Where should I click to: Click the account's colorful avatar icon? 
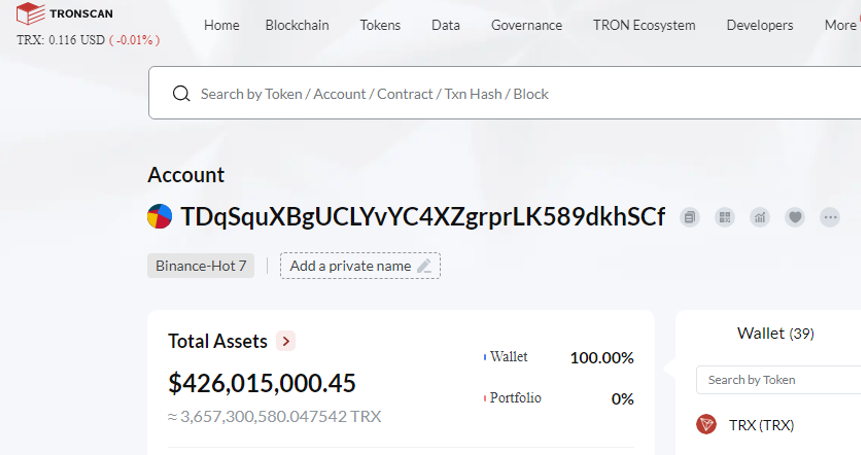tap(159, 216)
